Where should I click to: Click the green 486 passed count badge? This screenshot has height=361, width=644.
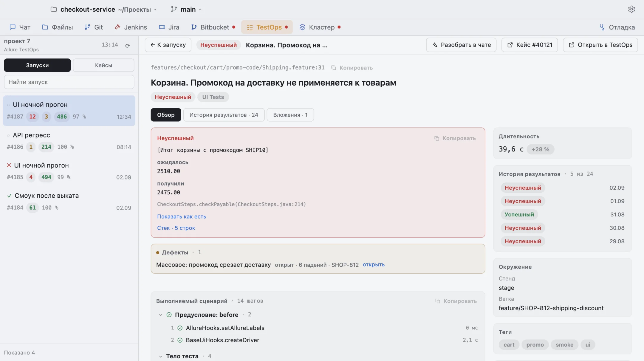pos(62,117)
